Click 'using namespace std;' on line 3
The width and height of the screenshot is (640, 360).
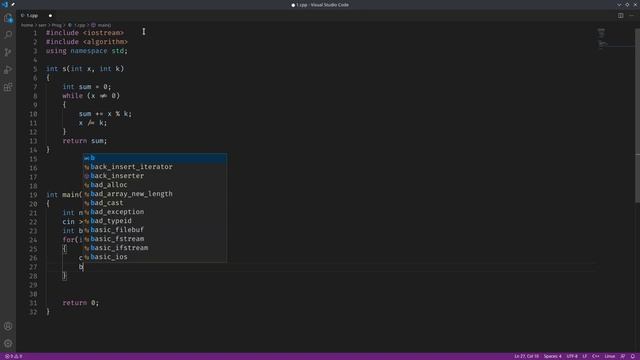(x=87, y=51)
